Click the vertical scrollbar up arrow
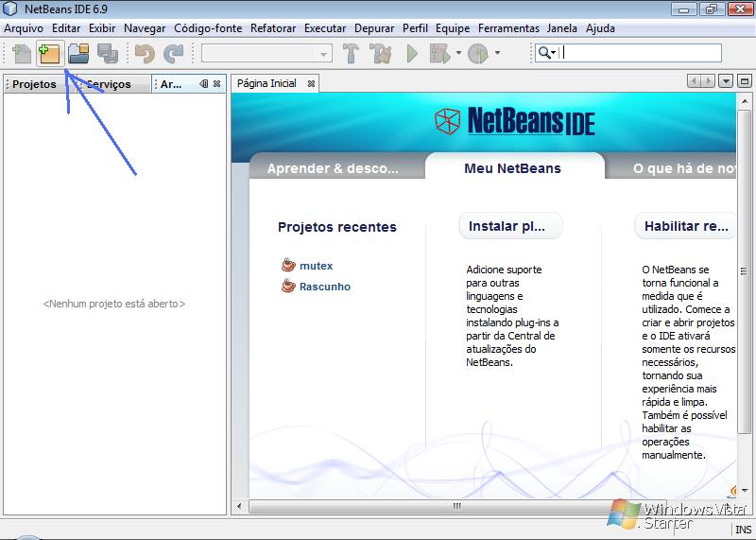 coord(745,101)
